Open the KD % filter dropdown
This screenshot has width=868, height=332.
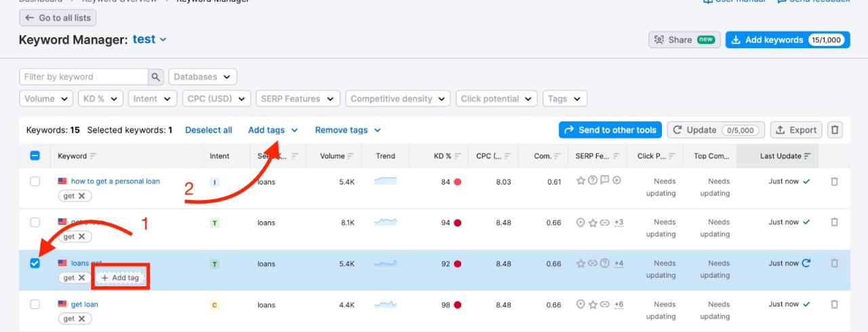pyautogui.click(x=101, y=98)
